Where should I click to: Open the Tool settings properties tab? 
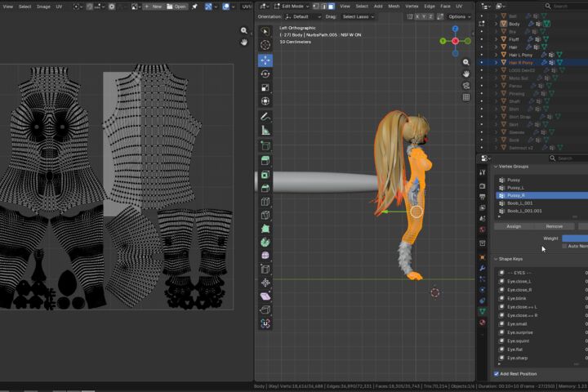(x=483, y=172)
